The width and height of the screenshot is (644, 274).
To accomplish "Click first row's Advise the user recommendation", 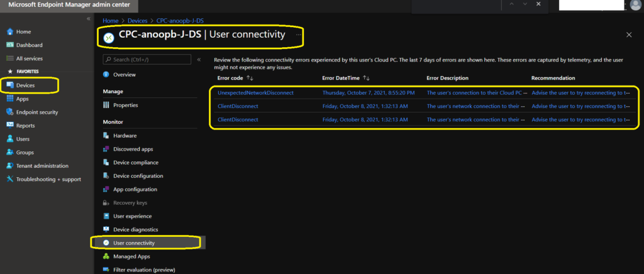I will coord(580,93).
